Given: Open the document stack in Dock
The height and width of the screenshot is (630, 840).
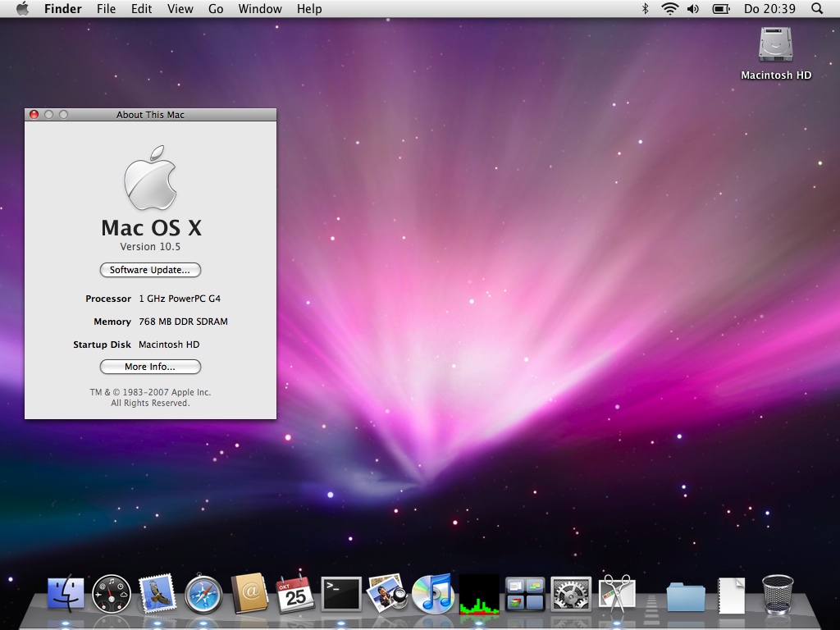Looking at the screenshot, I should [731, 595].
